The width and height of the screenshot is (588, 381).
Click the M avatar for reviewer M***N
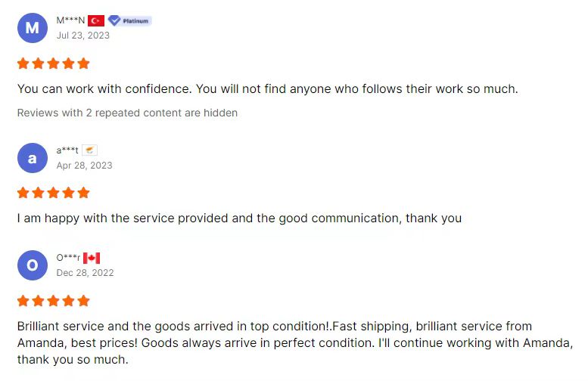(32, 28)
